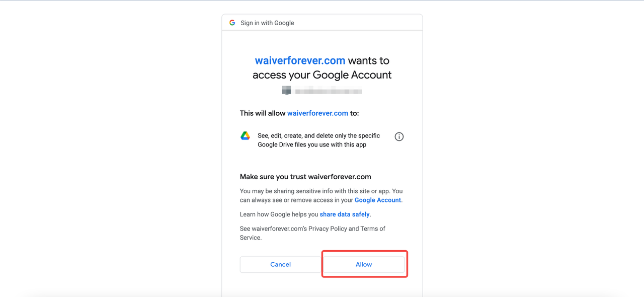Open the Google Account link
The height and width of the screenshot is (297, 644).
[378, 200]
